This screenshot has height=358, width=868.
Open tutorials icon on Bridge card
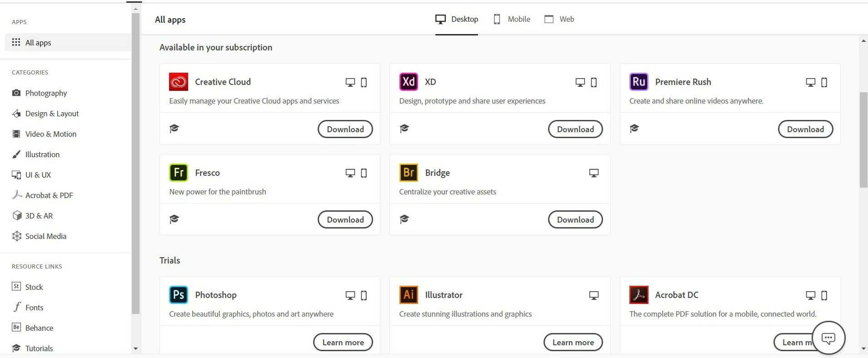click(x=404, y=219)
